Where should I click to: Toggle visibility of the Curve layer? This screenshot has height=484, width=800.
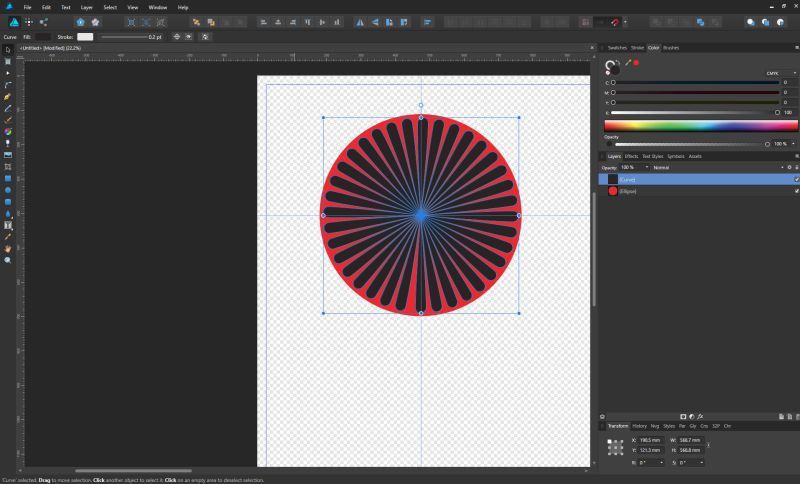point(796,180)
